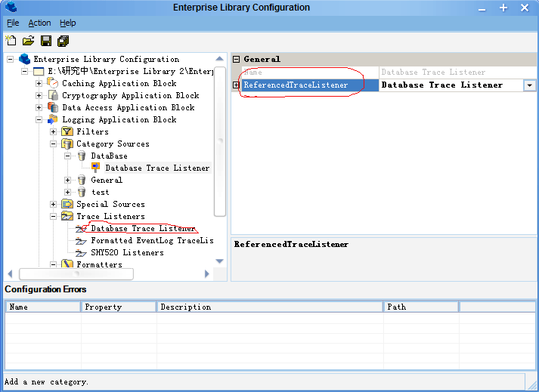Select Database Trace Listener under Trace Listeners

point(143,228)
